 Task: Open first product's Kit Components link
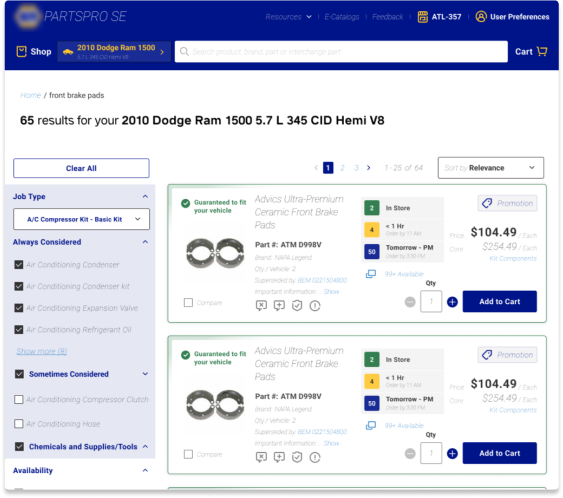coord(513,259)
